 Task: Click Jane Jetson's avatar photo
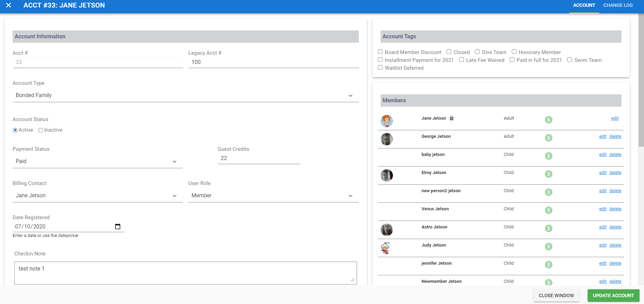[387, 121]
